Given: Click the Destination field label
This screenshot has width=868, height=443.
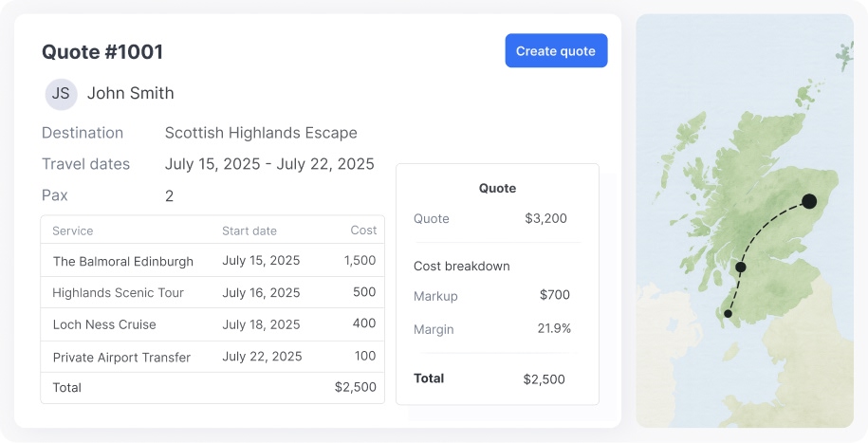Looking at the screenshot, I should click(x=83, y=133).
